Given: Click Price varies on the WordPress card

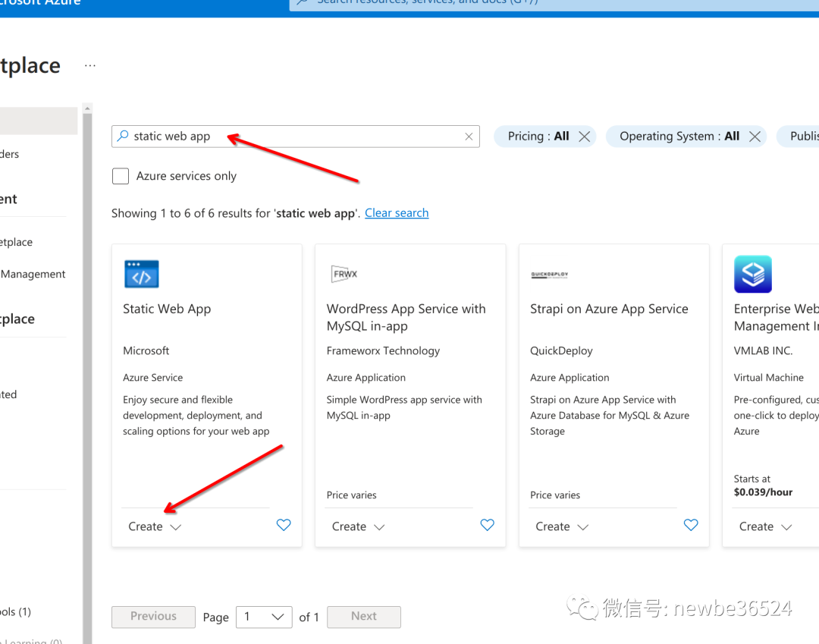Looking at the screenshot, I should click(x=352, y=495).
